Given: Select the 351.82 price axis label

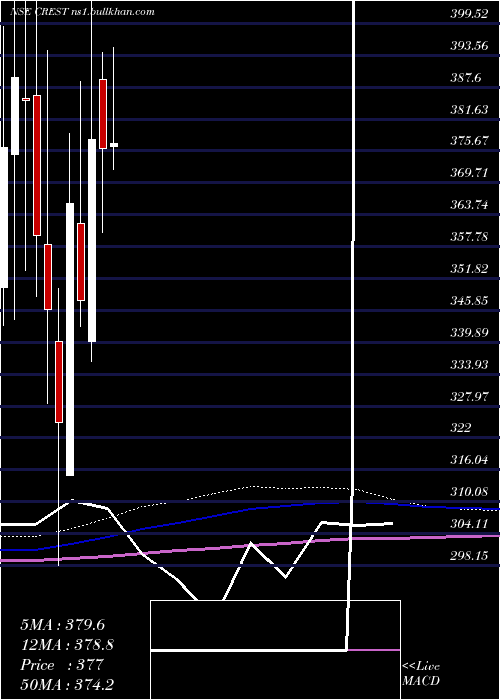Looking at the screenshot, I should click(x=469, y=268).
